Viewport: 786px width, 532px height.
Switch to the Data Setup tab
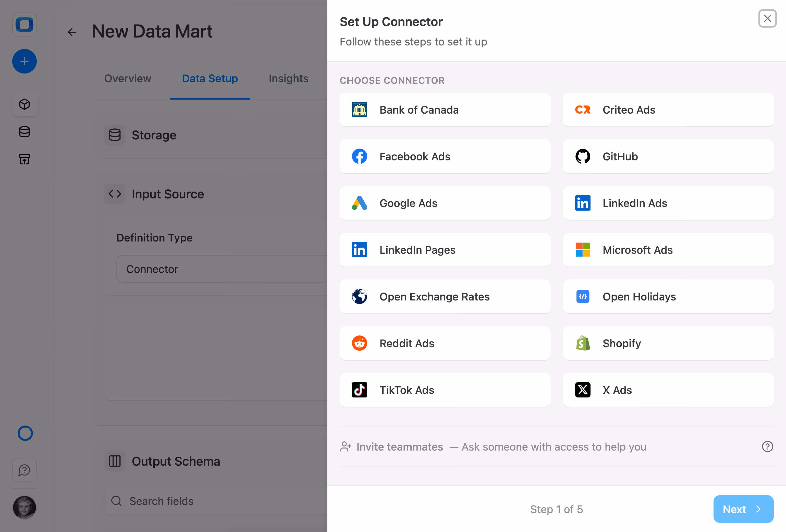(x=210, y=79)
